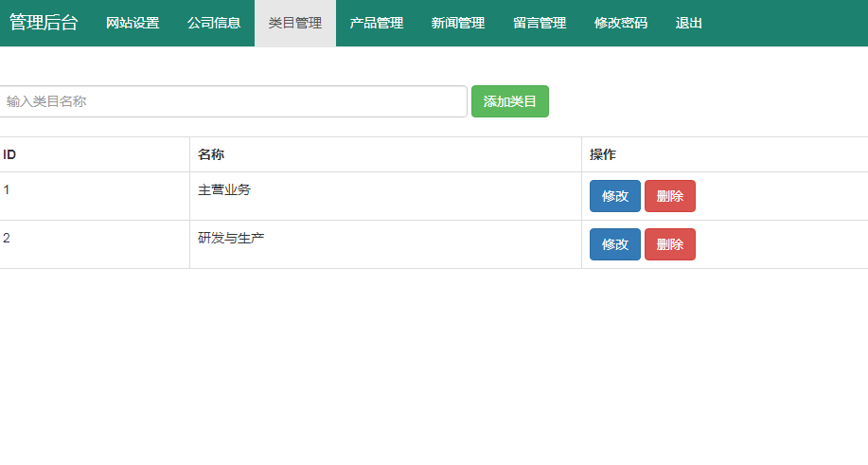Click 删除 for the 主营业务 row

pos(670,196)
